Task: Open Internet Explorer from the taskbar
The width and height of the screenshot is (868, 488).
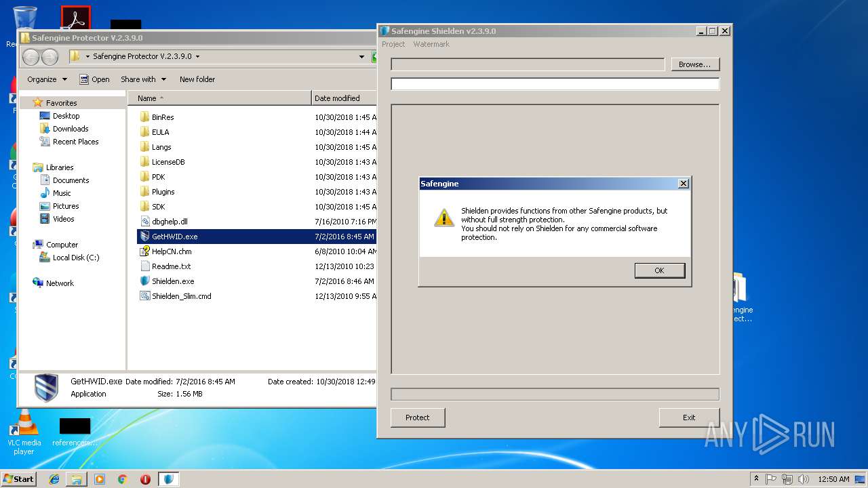Action: tap(54, 479)
